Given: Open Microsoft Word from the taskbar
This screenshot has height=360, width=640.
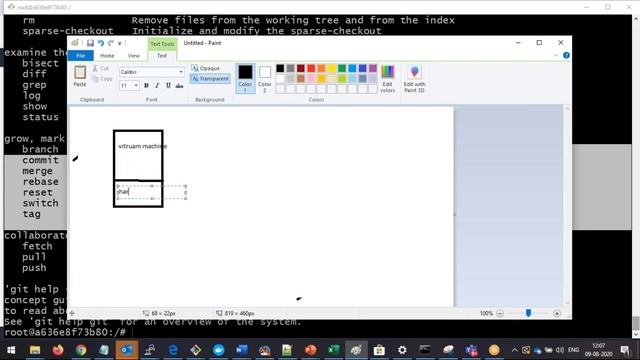Looking at the screenshot, I should (x=241, y=350).
